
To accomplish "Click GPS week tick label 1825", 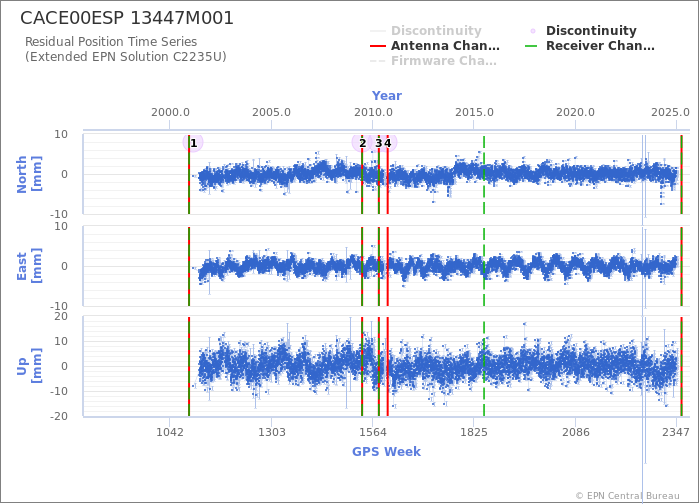I will click(474, 432).
